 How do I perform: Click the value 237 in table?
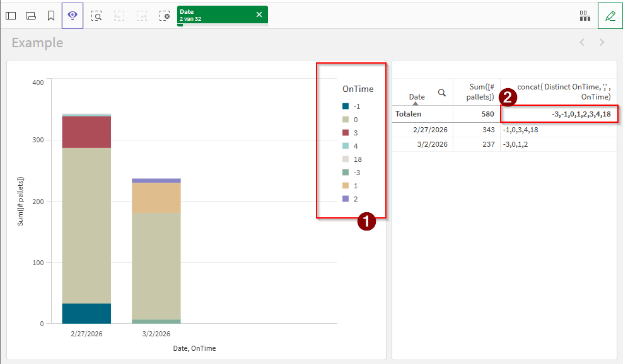[x=488, y=144]
